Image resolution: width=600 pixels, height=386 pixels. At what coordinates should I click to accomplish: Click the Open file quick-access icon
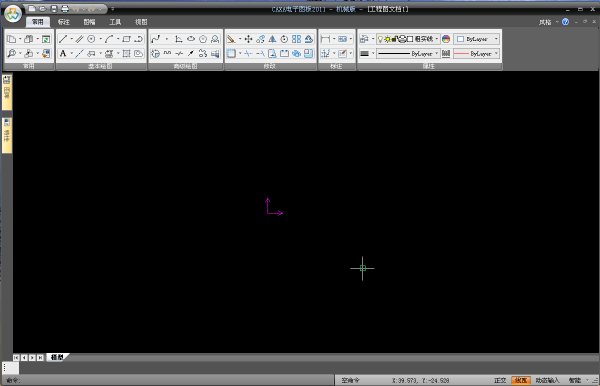pos(43,8)
